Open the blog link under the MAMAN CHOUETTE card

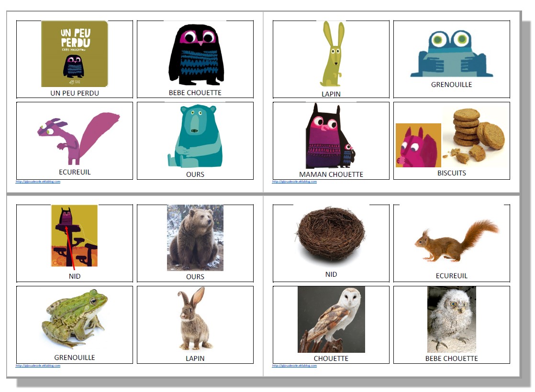pos(294,182)
